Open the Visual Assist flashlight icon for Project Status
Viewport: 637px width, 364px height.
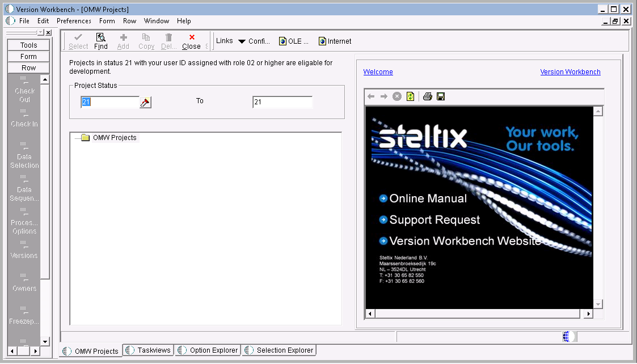pos(145,101)
